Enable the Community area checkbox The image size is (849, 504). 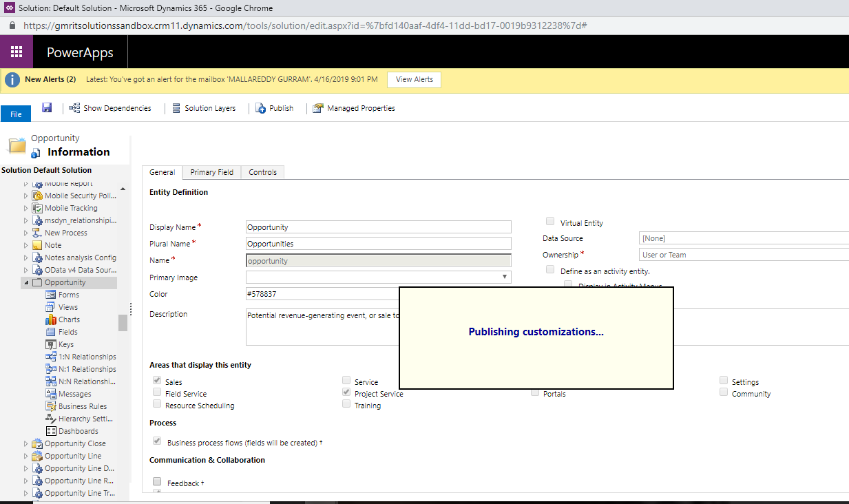724,392
